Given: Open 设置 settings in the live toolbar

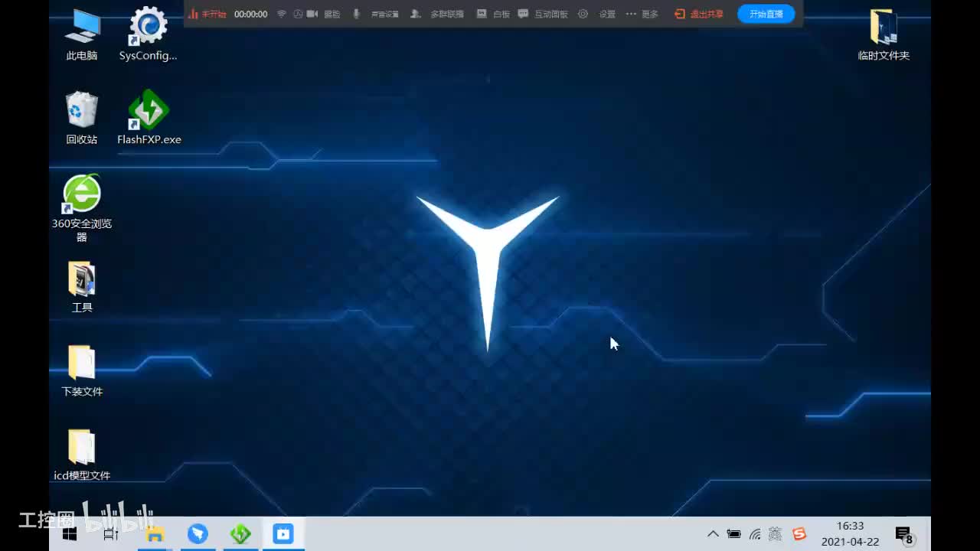Looking at the screenshot, I should point(597,14).
